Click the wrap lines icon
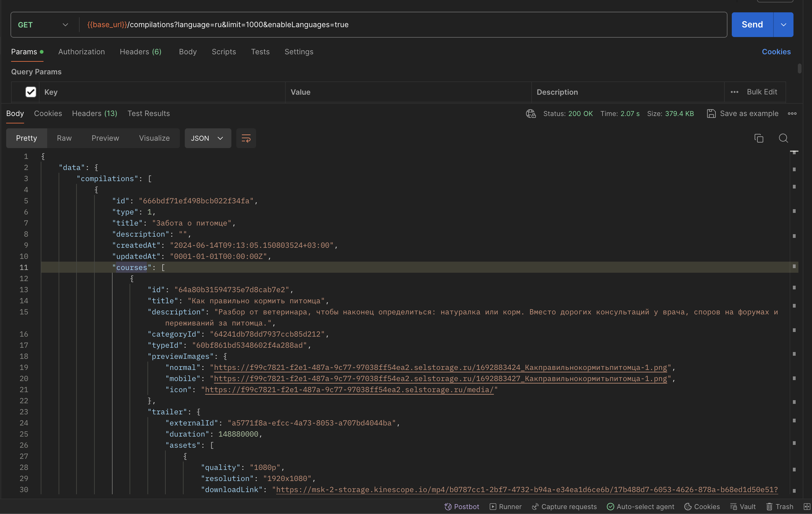 246,138
